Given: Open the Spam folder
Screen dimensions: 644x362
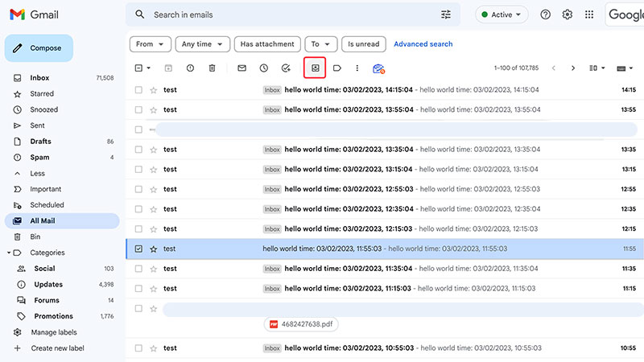Looking at the screenshot, I should tap(62, 158).
